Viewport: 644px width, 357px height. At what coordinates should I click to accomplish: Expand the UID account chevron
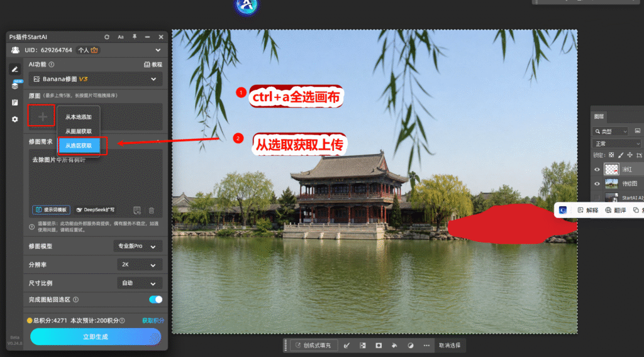coord(158,50)
